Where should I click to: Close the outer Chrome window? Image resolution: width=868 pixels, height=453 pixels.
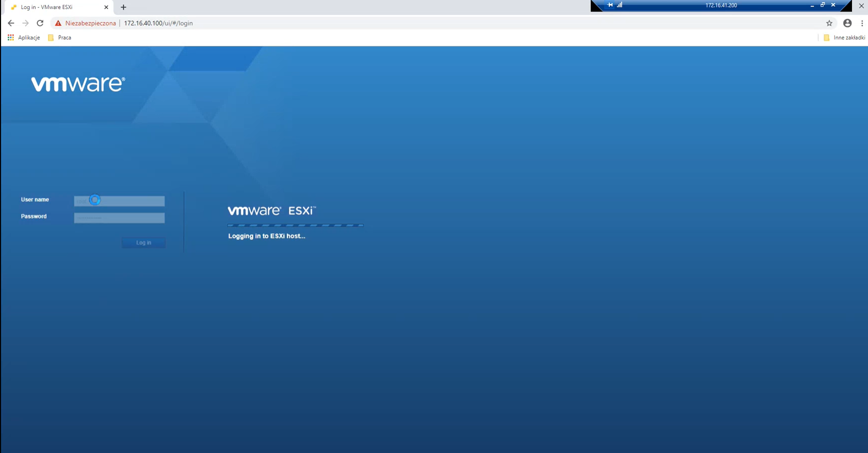pyautogui.click(x=861, y=6)
